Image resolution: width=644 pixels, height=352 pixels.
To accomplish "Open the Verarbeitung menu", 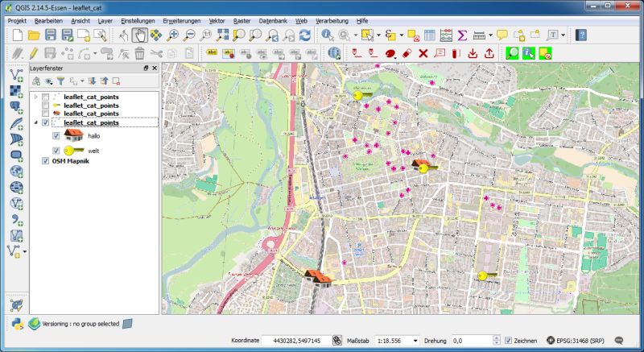I will click(332, 21).
